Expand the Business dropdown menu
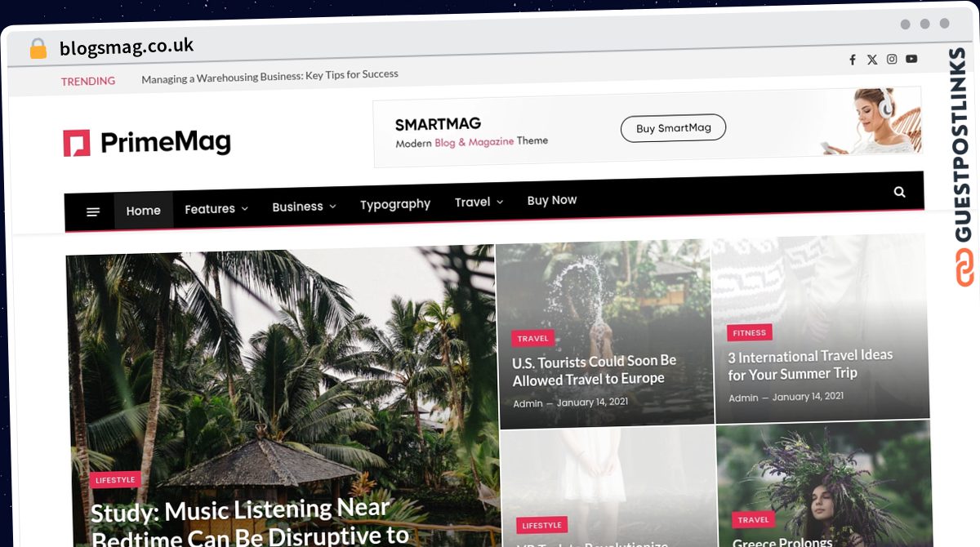980x547 pixels. coord(304,207)
